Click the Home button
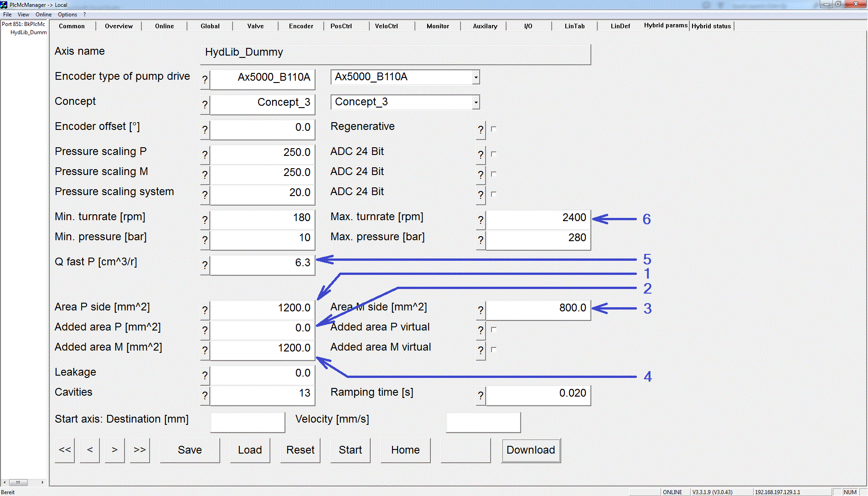The height and width of the screenshot is (496, 868). [405, 450]
